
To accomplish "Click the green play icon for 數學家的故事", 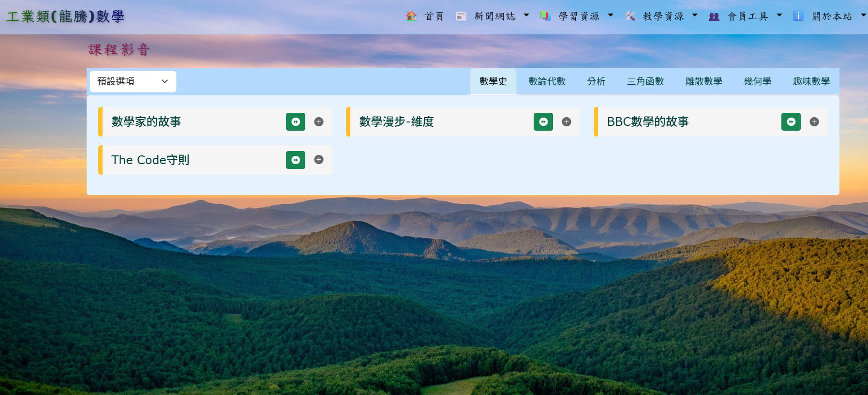I will click(295, 122).
